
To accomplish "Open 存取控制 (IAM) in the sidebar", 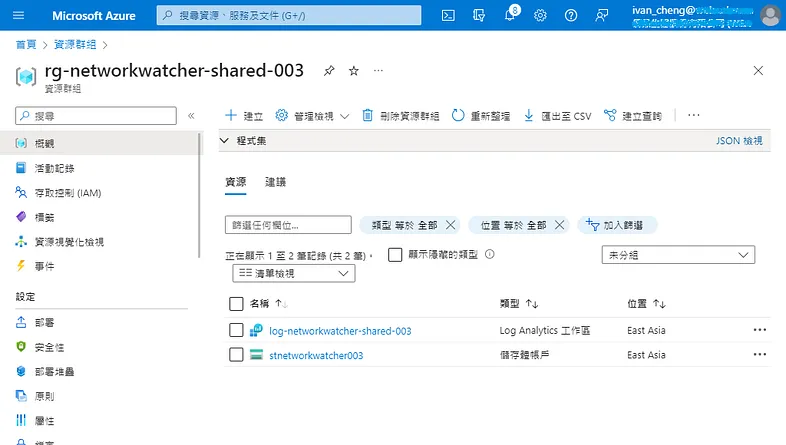I will point(68,193).
